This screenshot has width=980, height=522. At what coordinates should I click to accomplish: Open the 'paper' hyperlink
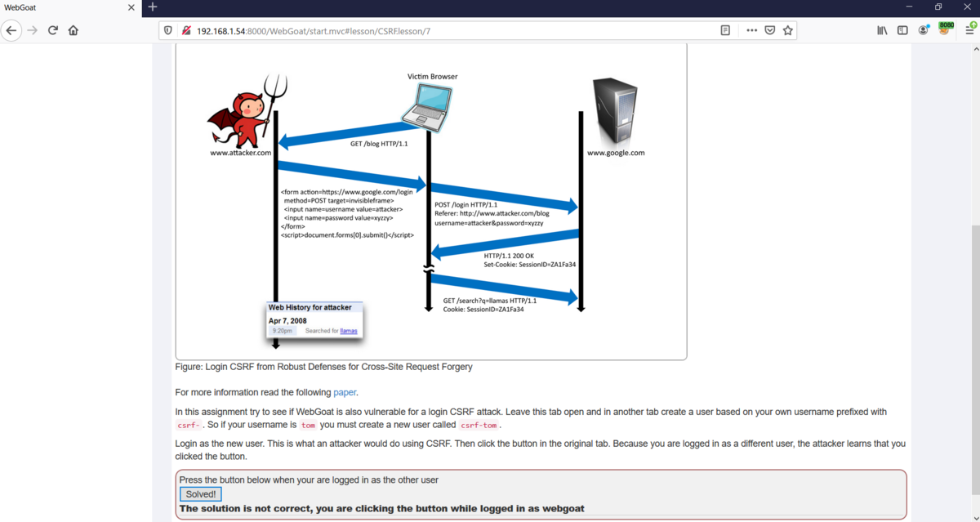[x=345, y=392]
